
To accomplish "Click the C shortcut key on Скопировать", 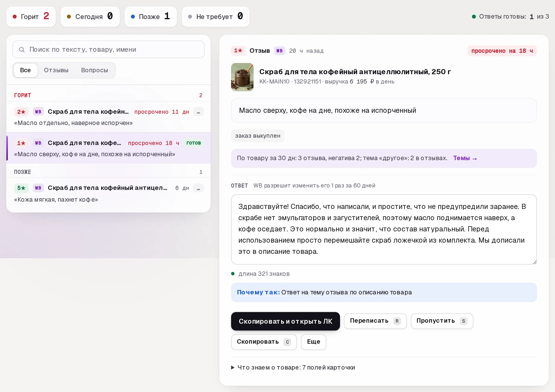I will point(287,342).
